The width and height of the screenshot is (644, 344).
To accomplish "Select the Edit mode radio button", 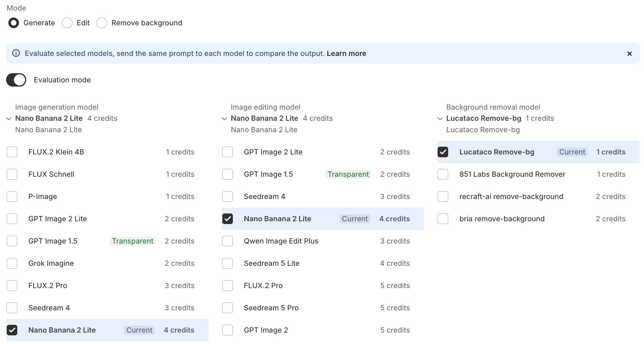I will tap(67, 23).
